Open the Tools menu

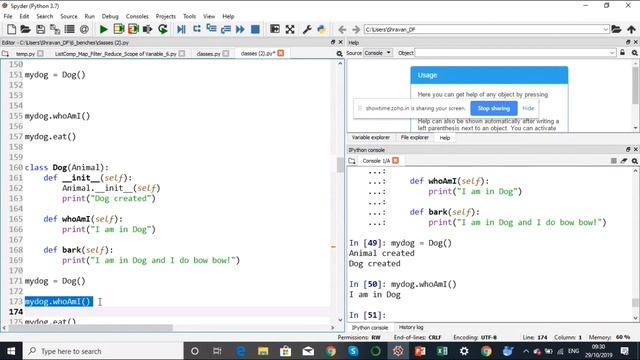189,16
